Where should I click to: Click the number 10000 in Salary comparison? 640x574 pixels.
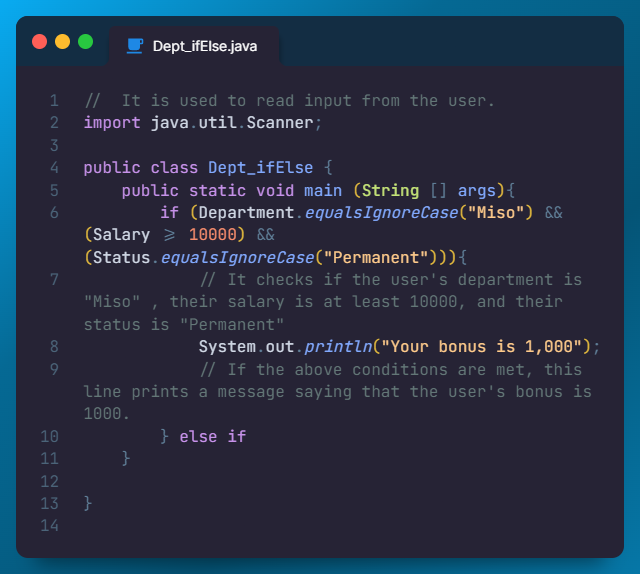click(213, 235)
